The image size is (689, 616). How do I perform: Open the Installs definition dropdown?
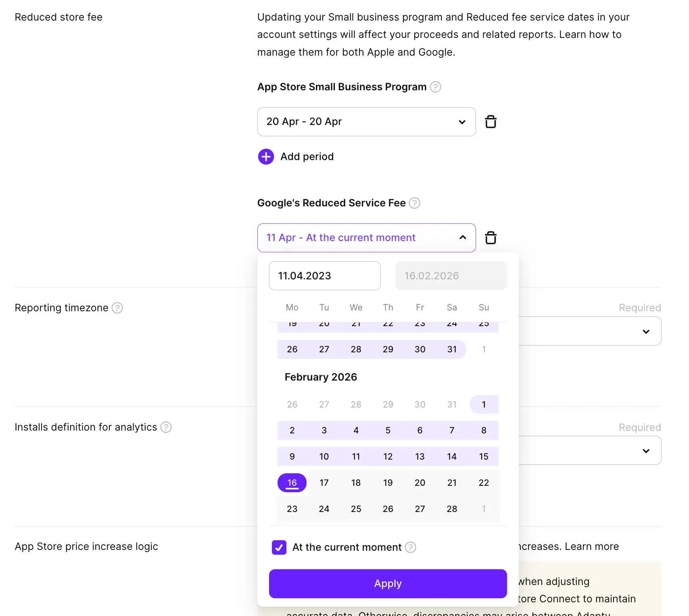tap(646, 450)
